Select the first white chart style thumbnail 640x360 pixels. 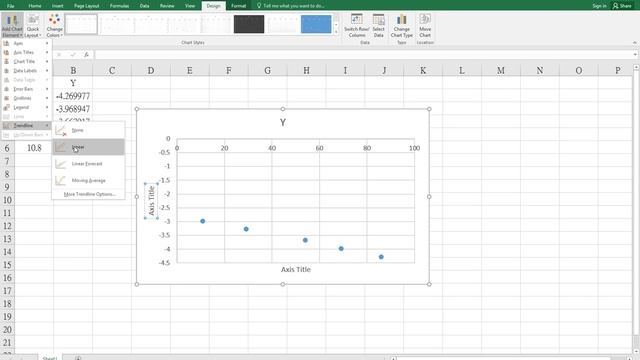(81, 24)
